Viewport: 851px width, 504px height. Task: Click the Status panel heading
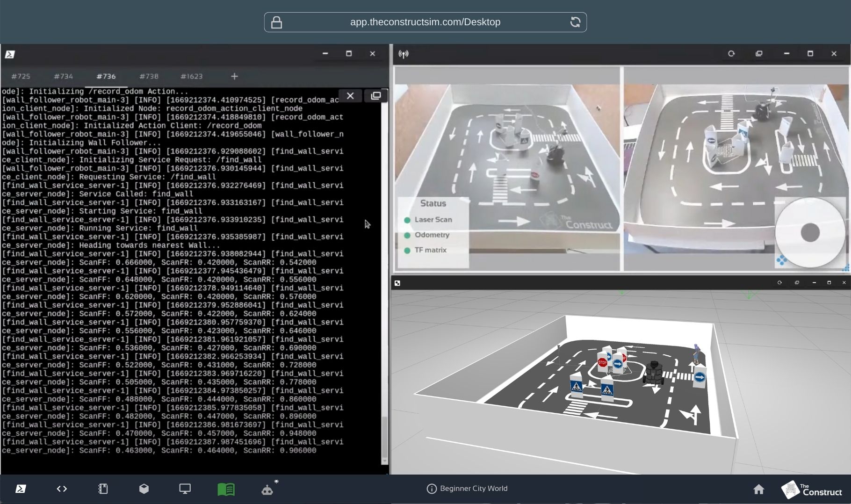click(433, 204)
